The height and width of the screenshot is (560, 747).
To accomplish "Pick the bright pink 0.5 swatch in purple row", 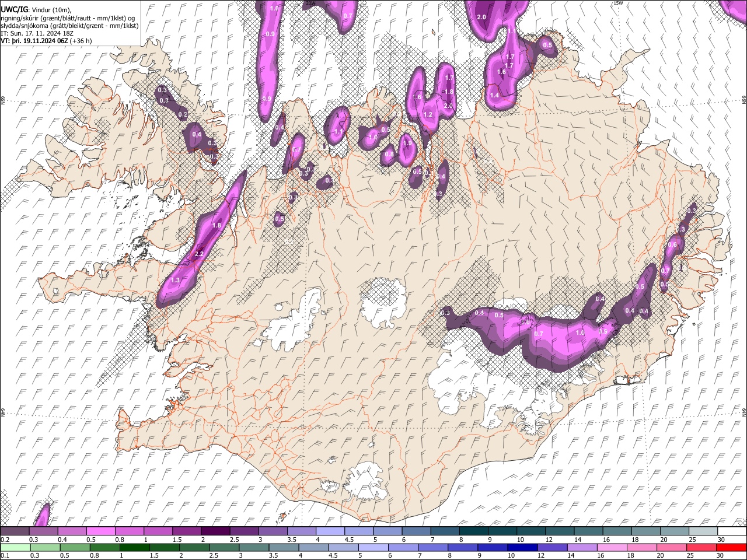I will (100, 531).
